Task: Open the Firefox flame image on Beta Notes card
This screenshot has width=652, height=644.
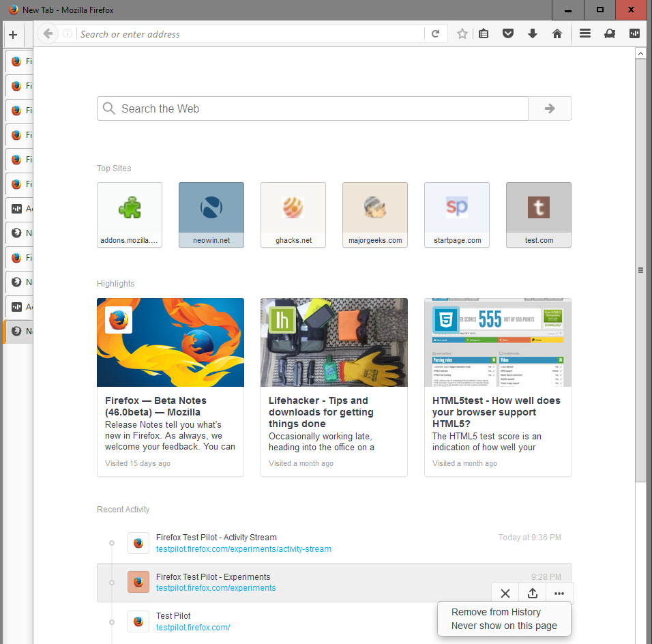Action: (x=171, y=342)
